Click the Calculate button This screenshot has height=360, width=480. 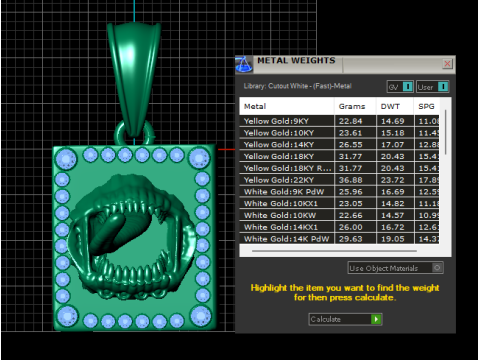(x=345, y=319)
